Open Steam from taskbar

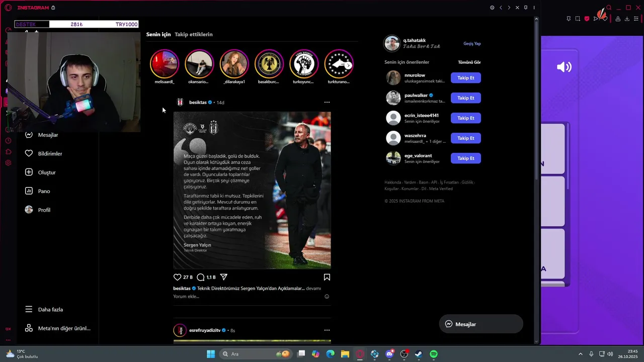(419, 354)
